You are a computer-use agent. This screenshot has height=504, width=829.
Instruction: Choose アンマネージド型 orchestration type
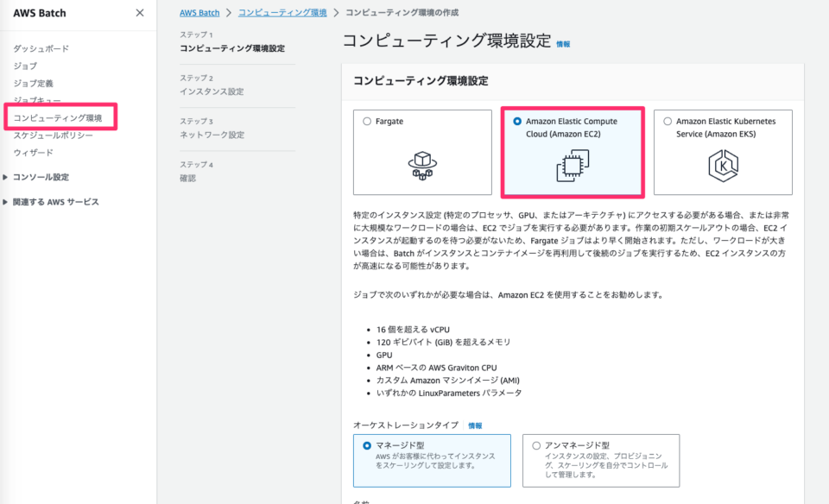601,461
